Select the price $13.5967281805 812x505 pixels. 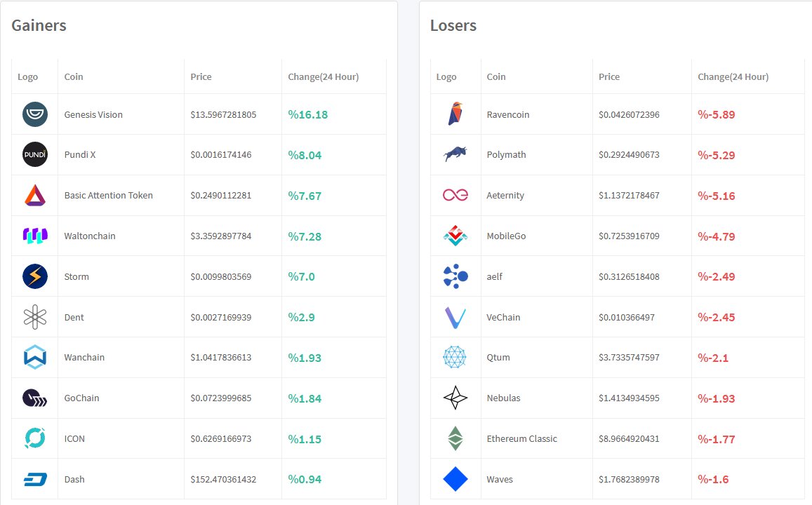223,115
